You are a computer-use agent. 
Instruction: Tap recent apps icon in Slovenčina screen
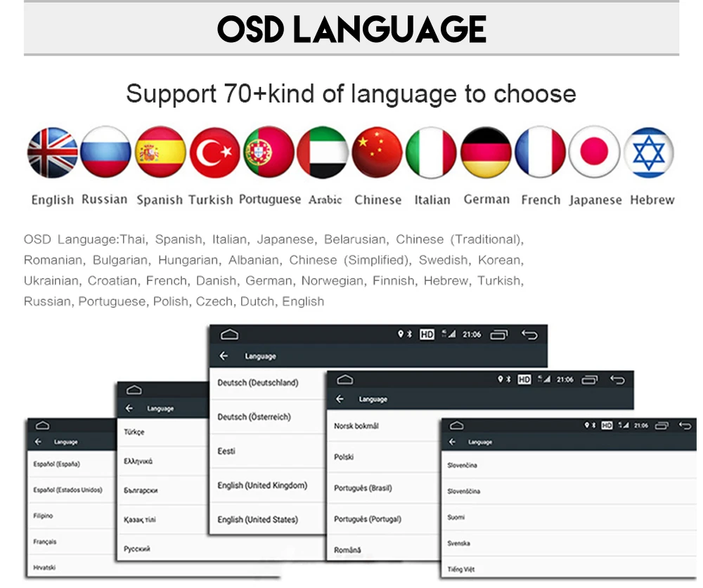pyautogui.click(x=662, y=425)
